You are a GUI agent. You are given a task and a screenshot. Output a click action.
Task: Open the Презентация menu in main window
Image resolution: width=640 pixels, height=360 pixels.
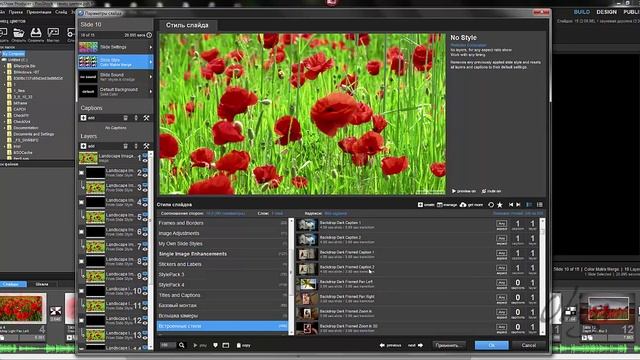39,12
